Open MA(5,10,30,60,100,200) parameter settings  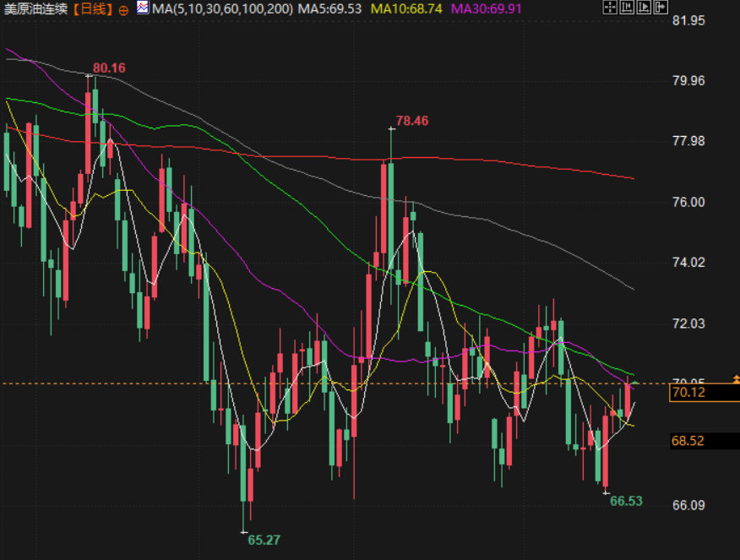coord(222,9)
